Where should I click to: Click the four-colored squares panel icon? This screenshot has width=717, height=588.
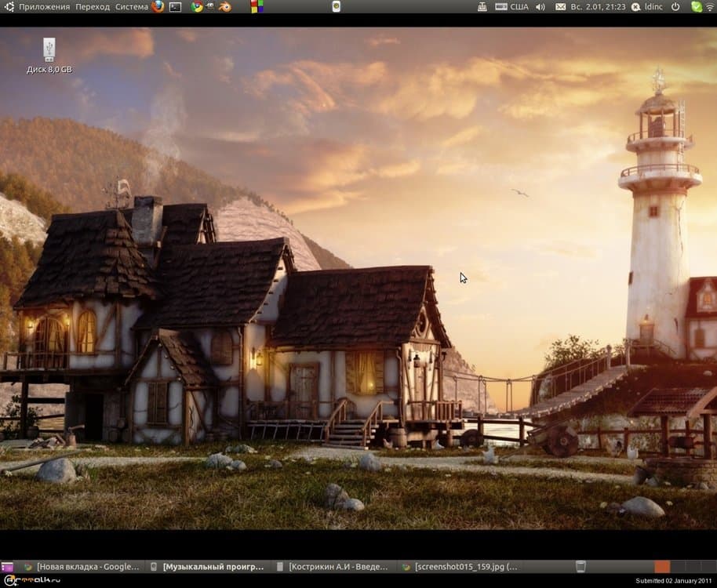coord(257,6)
